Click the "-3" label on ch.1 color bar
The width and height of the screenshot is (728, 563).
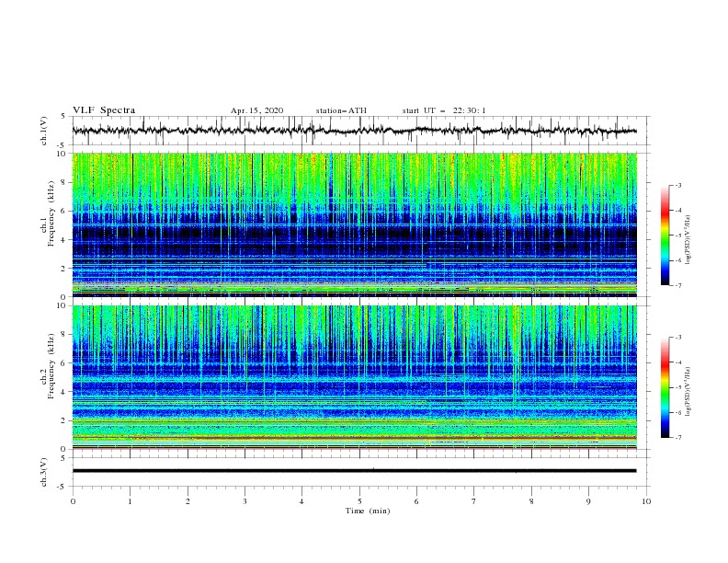coord(677,185)
